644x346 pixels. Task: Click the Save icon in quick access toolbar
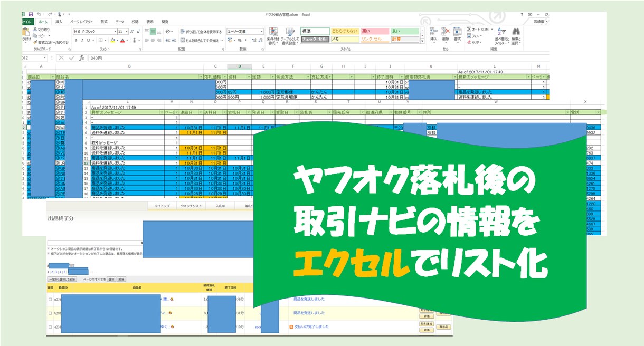pos(31,14)
